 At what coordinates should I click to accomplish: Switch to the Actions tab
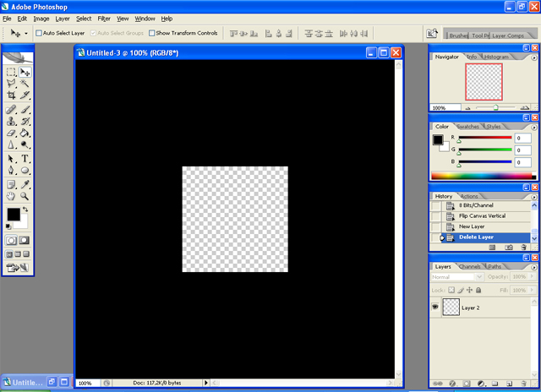coord(469,196)
